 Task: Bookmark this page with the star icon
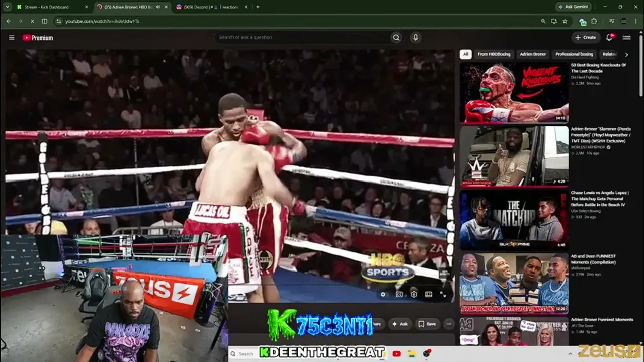[x=565, y=21]
